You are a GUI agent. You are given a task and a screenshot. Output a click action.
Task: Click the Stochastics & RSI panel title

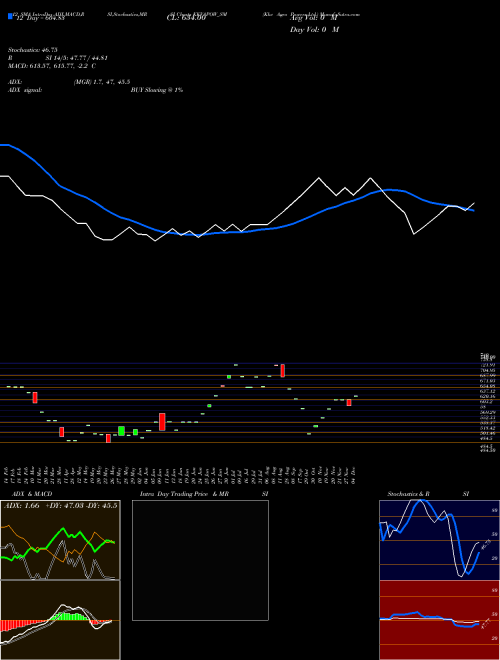428,494
